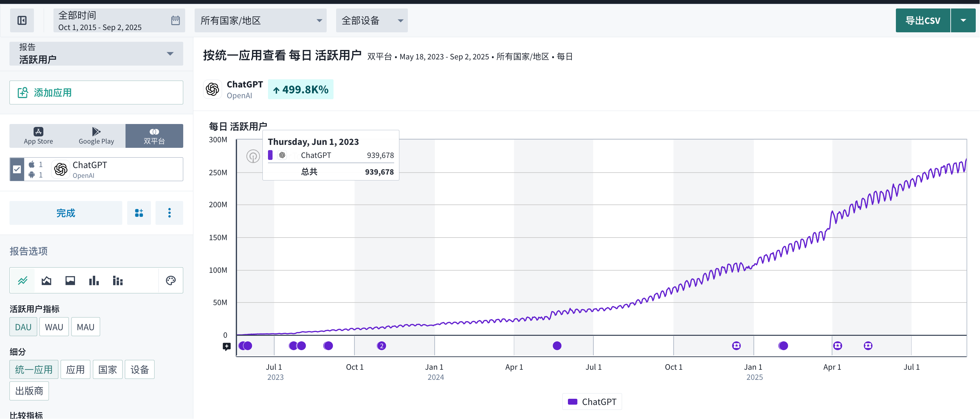Click the event marker near Feb 2025
The image size is (980, 419).
click(783, 346)
